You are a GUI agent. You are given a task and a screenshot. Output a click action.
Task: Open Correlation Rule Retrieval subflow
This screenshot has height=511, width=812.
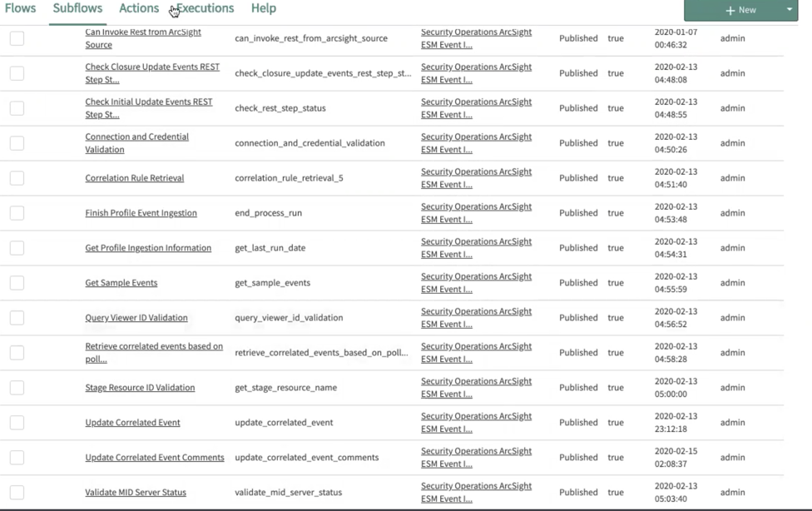[135, 178]
